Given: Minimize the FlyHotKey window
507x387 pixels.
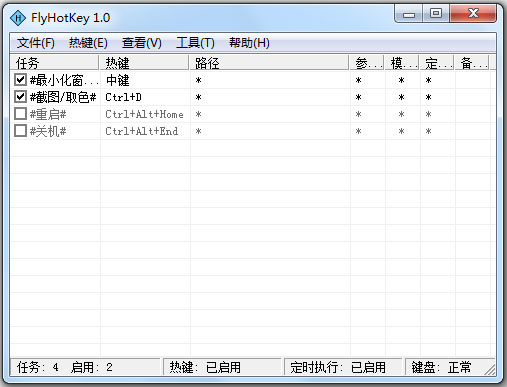Looking at the screenshot, I should [409, 14].
